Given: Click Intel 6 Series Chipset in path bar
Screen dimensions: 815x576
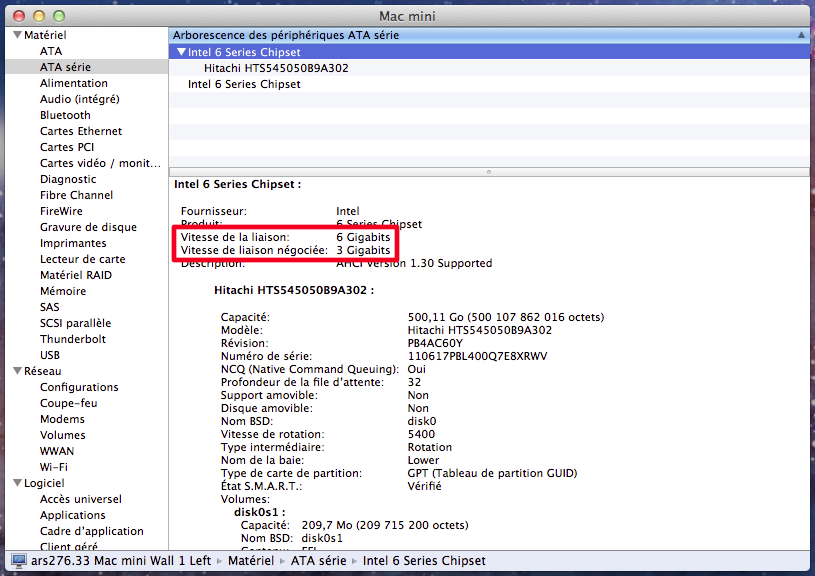Looking at the screenshot, I should coord(424,560).
